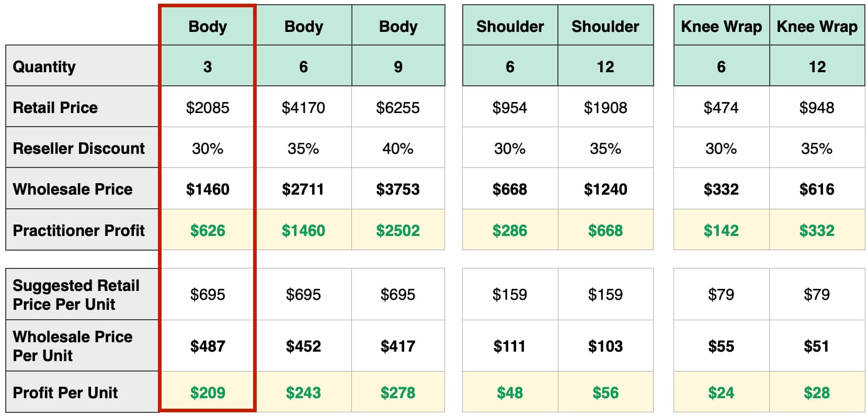Viewport: 868px width, 416px height.
Task: Click the Reseller Discount row label
Action: [x=78, y=148]
